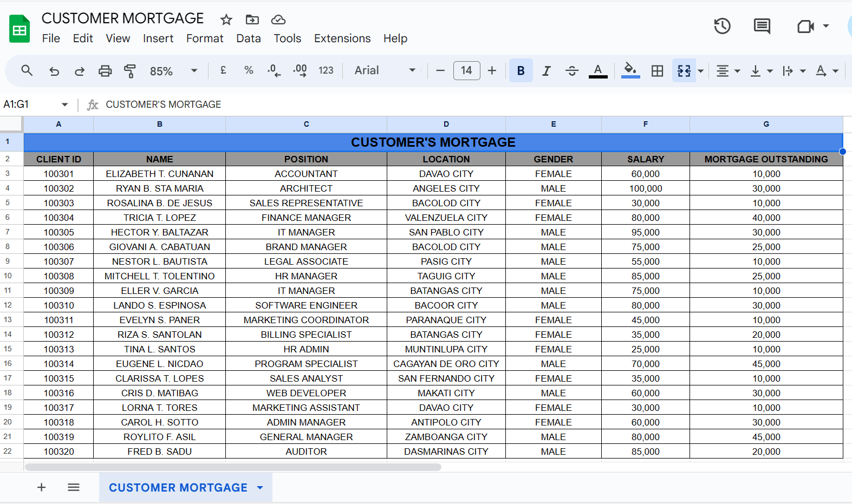852x504 pixels.
Task: Open fill color paint bucket
Action: (630, 70)
